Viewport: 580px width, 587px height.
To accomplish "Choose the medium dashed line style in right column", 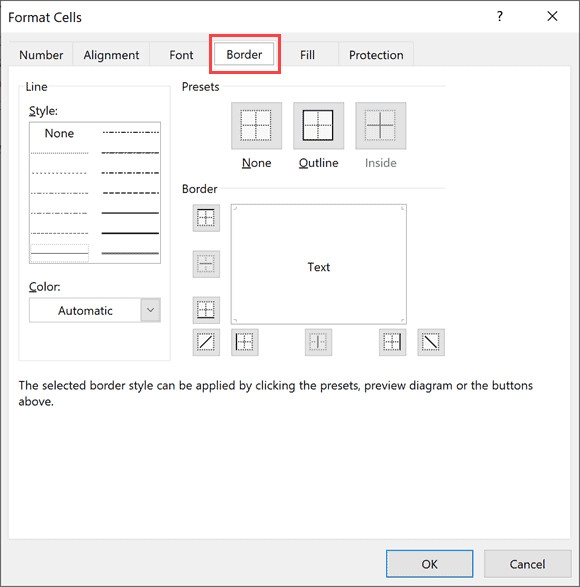I will pos(130,193).
